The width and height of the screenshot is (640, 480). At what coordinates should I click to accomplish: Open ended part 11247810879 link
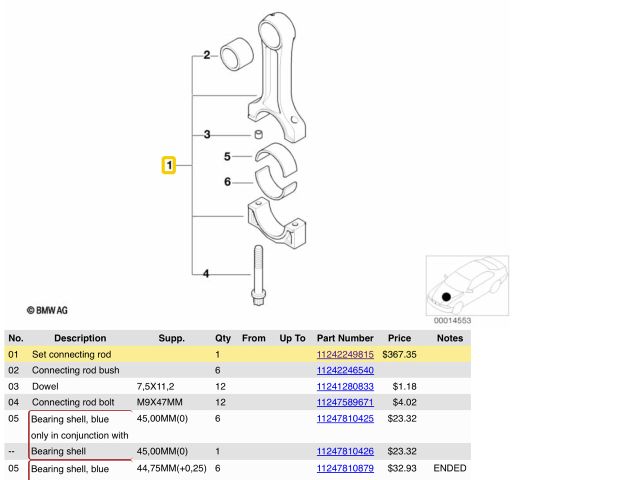(344, 468)
